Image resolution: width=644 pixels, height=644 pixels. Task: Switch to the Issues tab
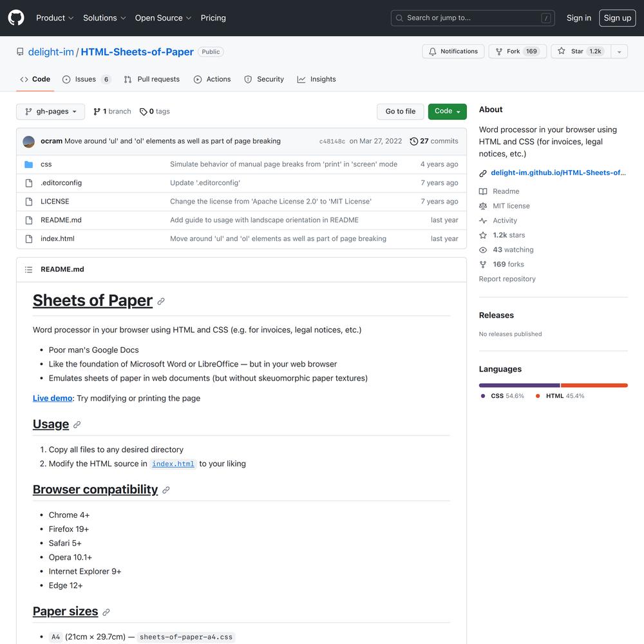(87, 79)
